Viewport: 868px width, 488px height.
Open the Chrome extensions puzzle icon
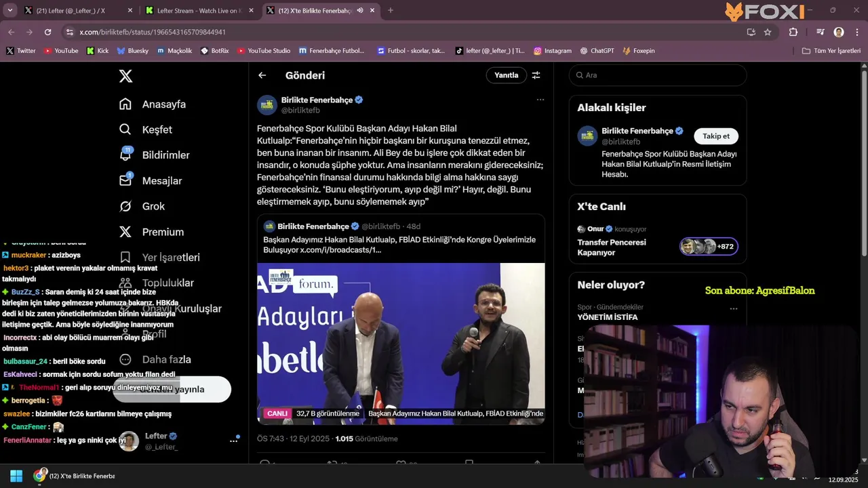(793, 32)
